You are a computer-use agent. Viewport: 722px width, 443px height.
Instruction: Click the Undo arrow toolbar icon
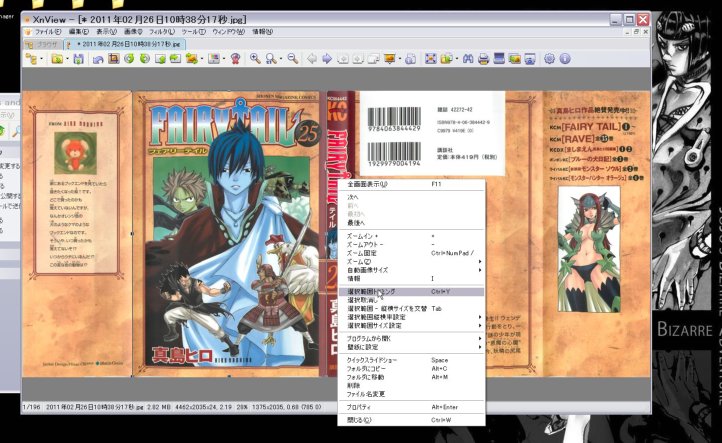tap(98, 58)
